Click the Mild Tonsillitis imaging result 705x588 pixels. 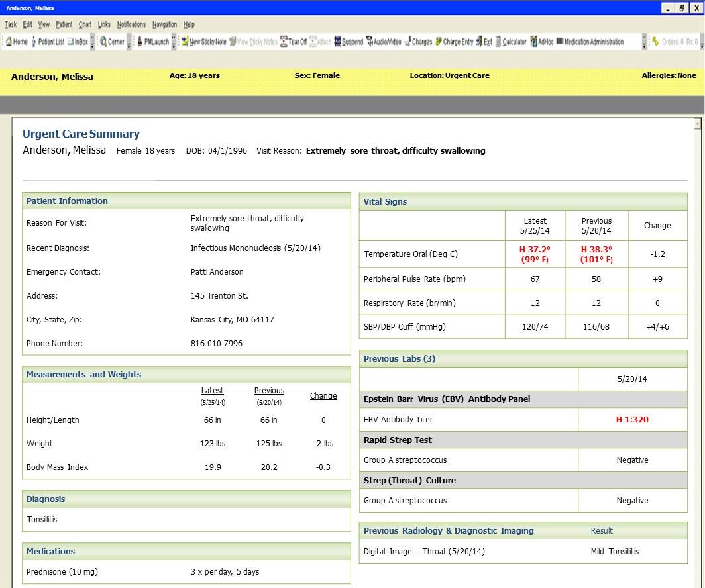[x=615, y=551]
